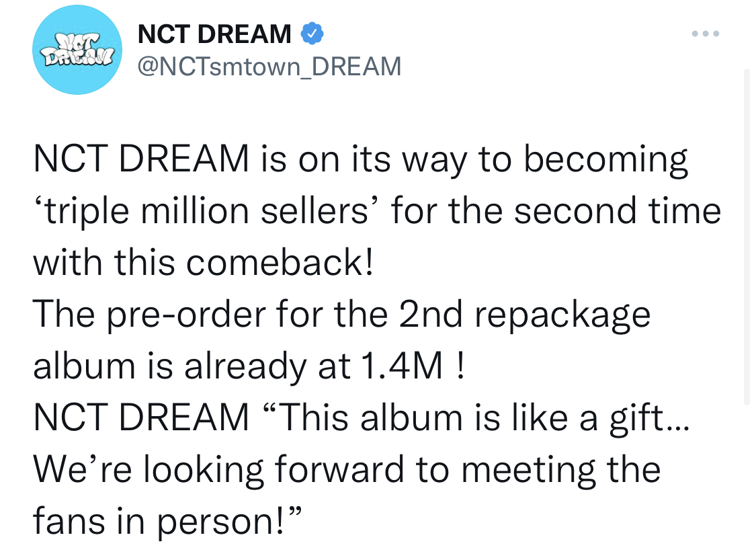Viewport: 756px width, 560px height.
Task: Click 'NCT DREAM' before the opening quote
Action: point(141,417)
